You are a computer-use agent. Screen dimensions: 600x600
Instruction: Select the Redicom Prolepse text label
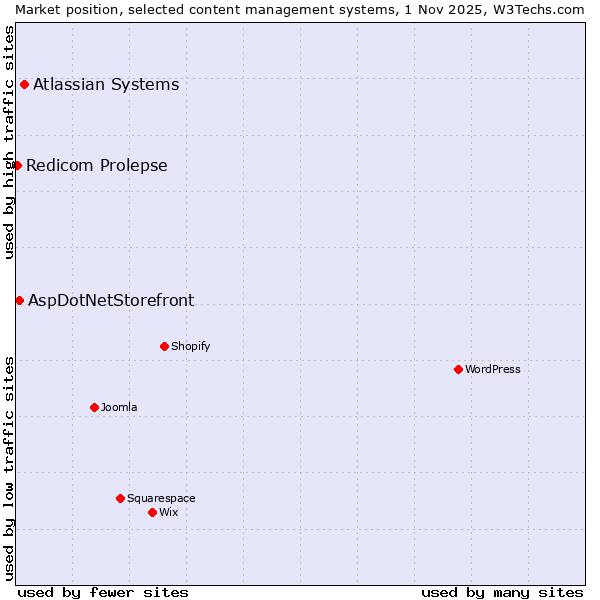click(97, 165)
